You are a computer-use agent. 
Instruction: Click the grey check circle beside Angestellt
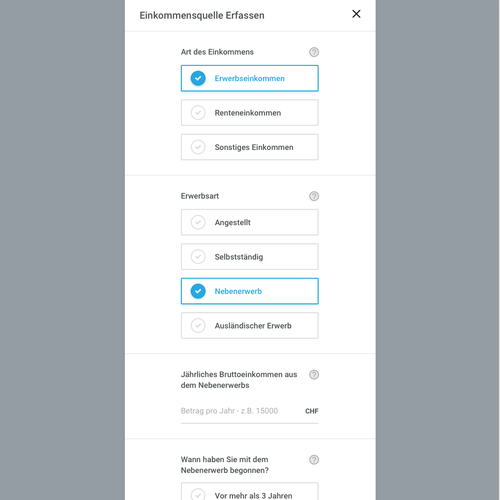click(x=198, y=222)
